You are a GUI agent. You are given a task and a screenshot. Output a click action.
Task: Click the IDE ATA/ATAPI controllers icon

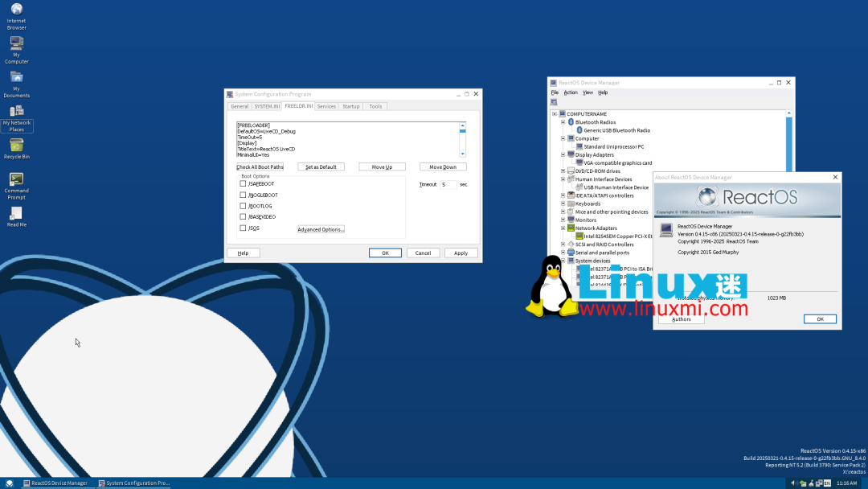point(571,195)
